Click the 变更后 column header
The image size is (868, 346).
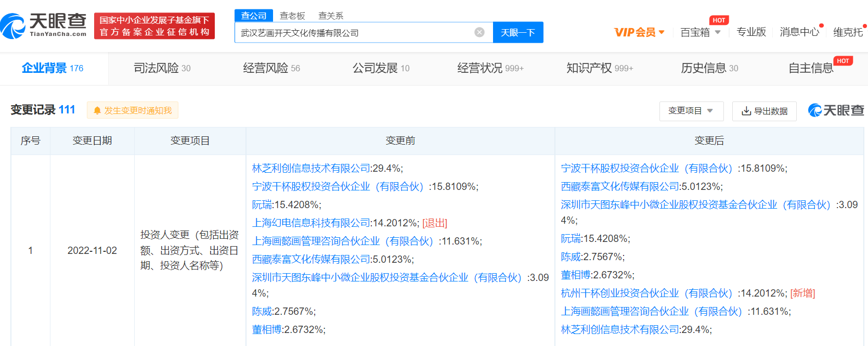[709, 140]
